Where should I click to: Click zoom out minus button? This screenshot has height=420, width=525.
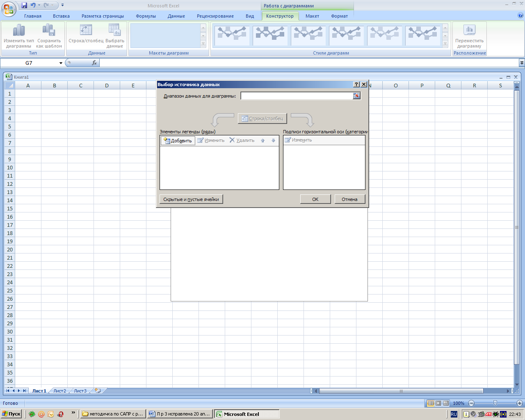pyautogui.click(x=471, y=403)
